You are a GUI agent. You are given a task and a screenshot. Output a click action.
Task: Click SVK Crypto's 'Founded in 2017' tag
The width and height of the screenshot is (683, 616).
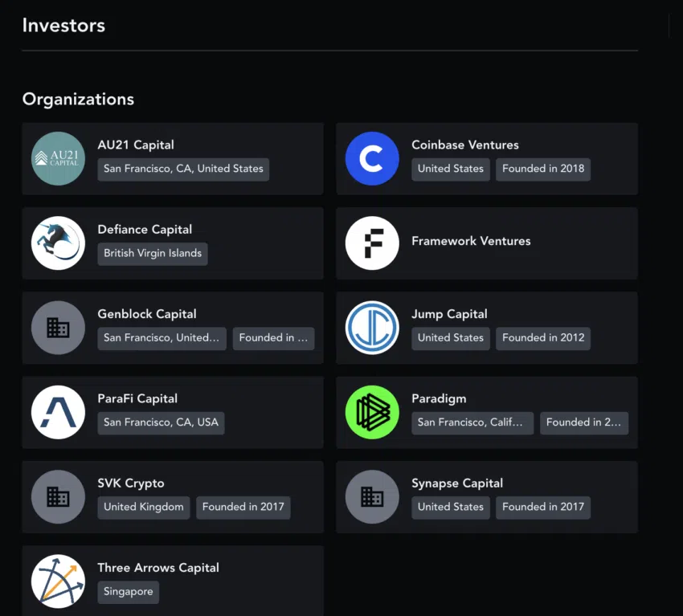243,507
